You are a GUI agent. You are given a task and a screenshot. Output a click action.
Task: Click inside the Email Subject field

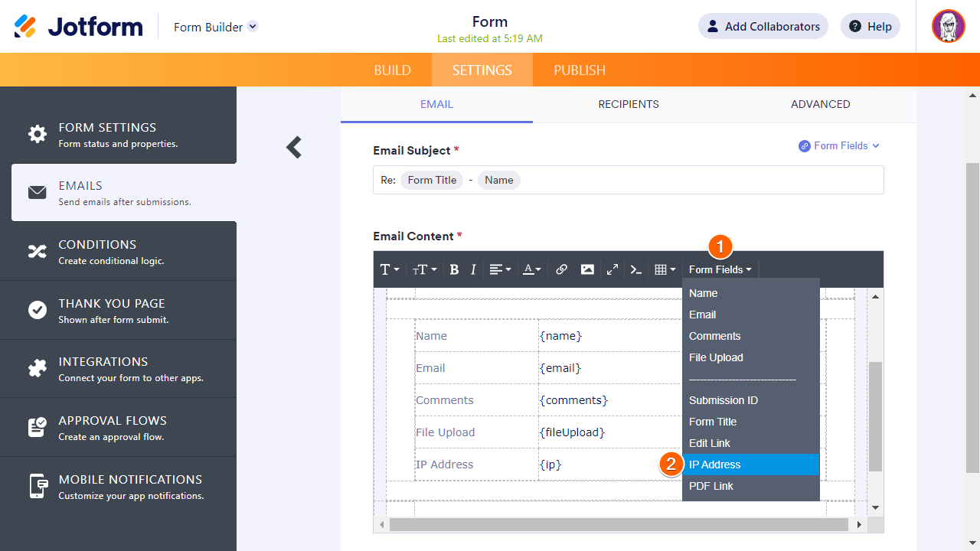(x=689, y=180)
